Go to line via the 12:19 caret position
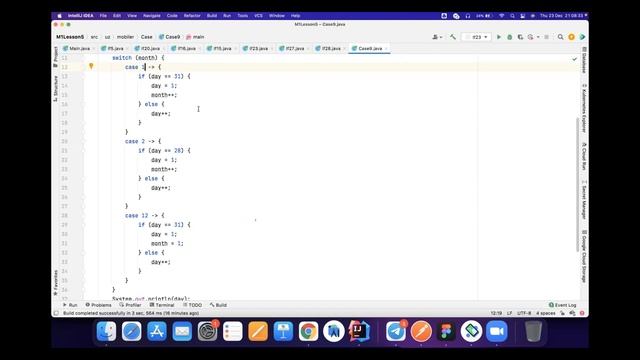This screenshot has width=640, height=360. (496, 313)
